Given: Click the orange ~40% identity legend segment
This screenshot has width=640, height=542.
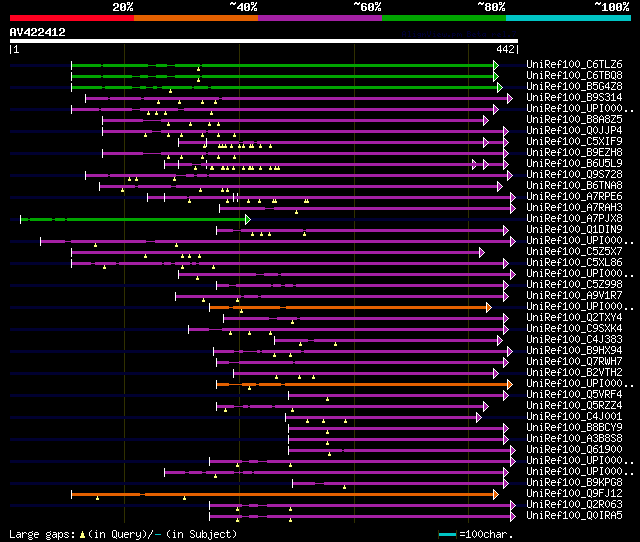Looking at the screenshot, I should pyautogui.click(x=196, y=18).
